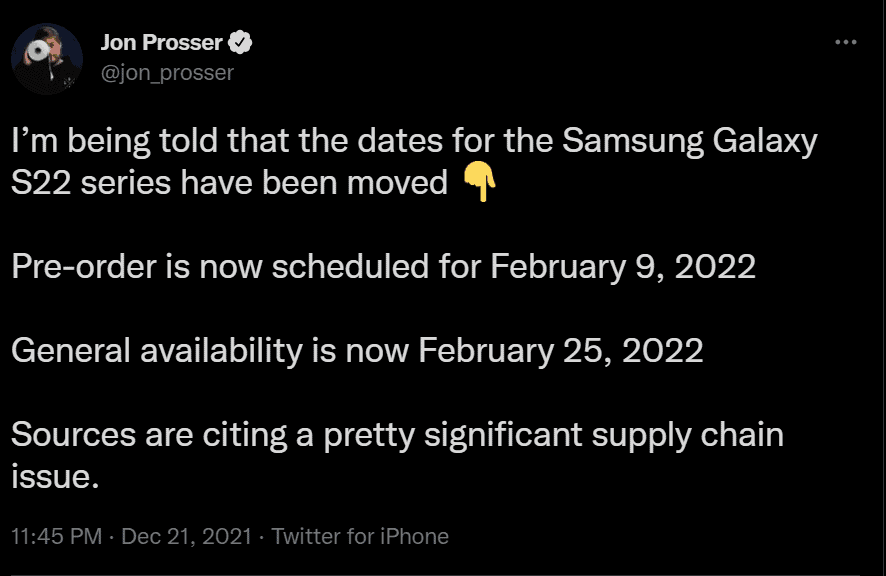
Task: Open the Jon Prosser display name link
Action: pyautogui.click(x=162, y=42)
